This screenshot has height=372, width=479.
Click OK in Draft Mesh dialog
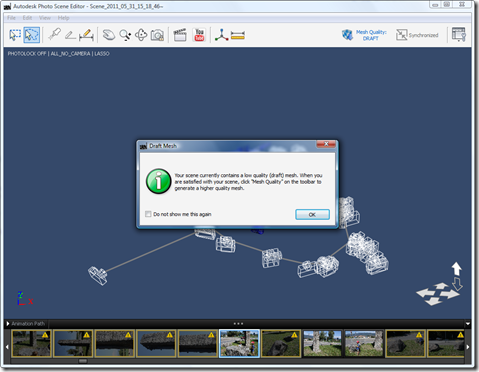312,214
